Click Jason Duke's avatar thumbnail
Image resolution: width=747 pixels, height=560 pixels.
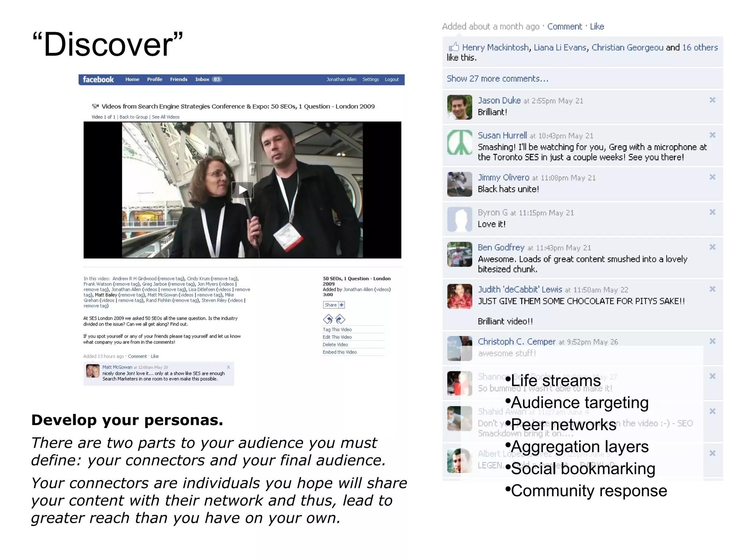[460, 107]
